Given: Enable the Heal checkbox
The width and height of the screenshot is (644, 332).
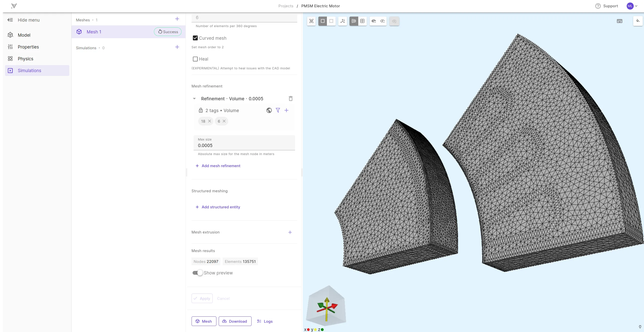Looking at the screenshot, I should point(195,59).
